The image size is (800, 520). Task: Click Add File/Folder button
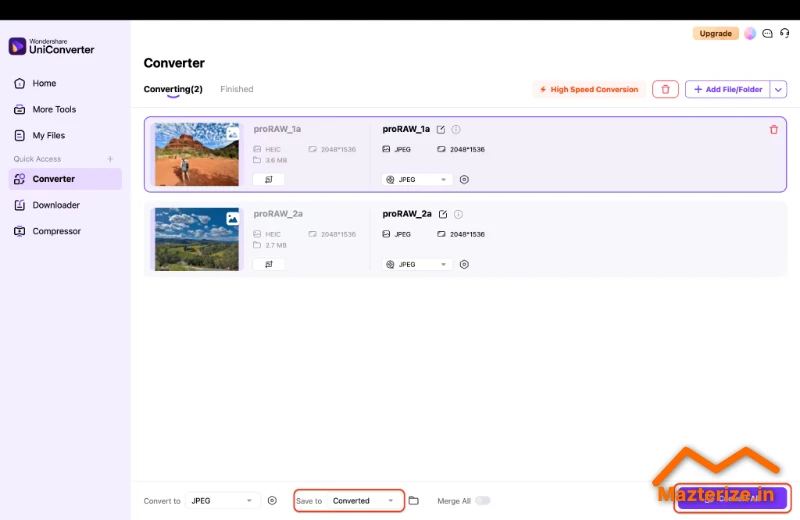[728, 89]
